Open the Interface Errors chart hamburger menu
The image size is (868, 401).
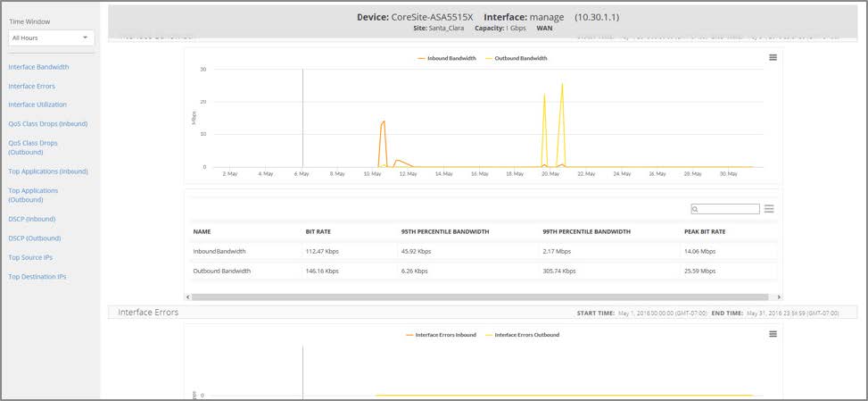(x=773, y=334)
